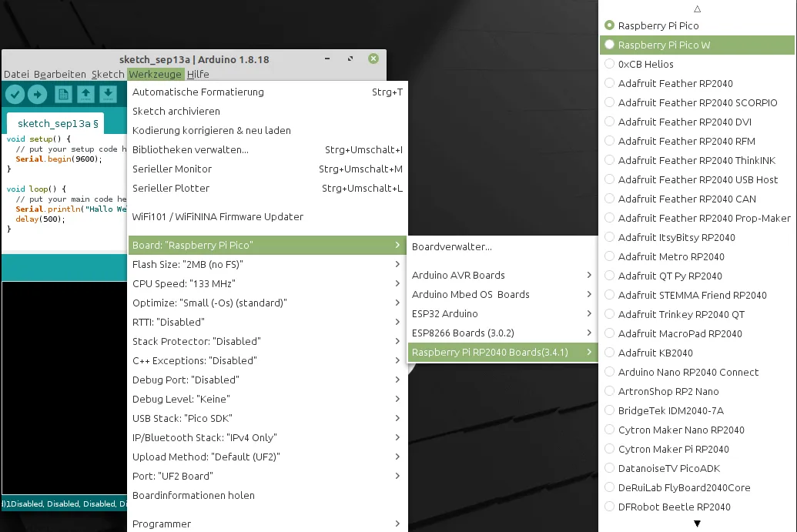Viewport: 797px width, 532px height.
Task: Select Arduino Nano RP2040 Connect board
Action: tap(688, 372)
